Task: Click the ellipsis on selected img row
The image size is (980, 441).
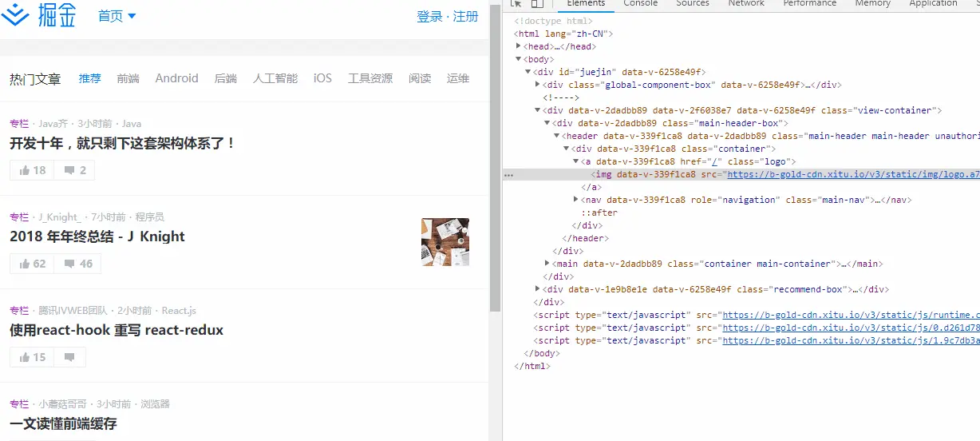Action: [x=509, y=175]
